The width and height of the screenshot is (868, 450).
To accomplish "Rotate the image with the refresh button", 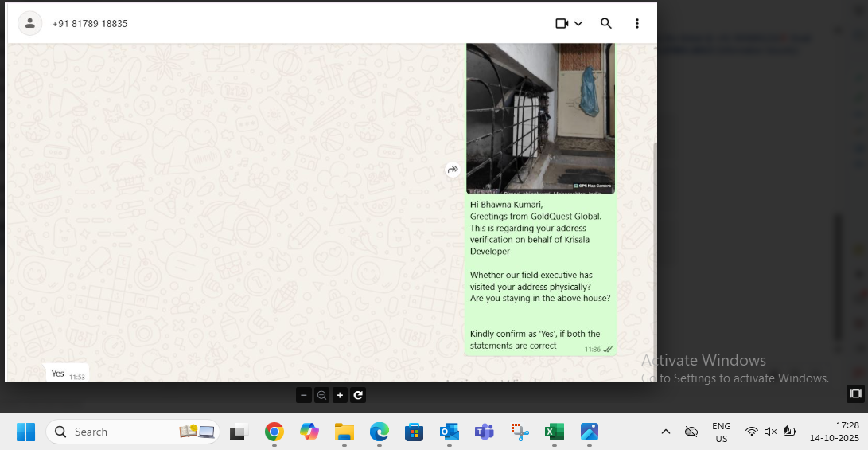I will [358, 395].
